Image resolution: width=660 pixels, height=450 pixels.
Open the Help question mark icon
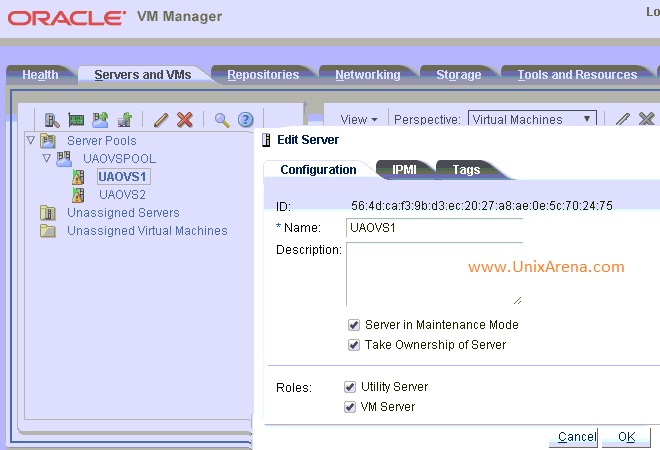(246, 120)
